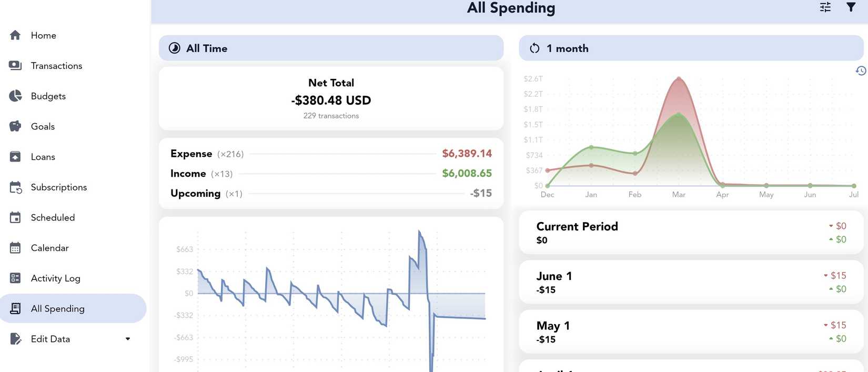Click the Goals icon
The image size is (868, 372).
[x=14, y=126]
